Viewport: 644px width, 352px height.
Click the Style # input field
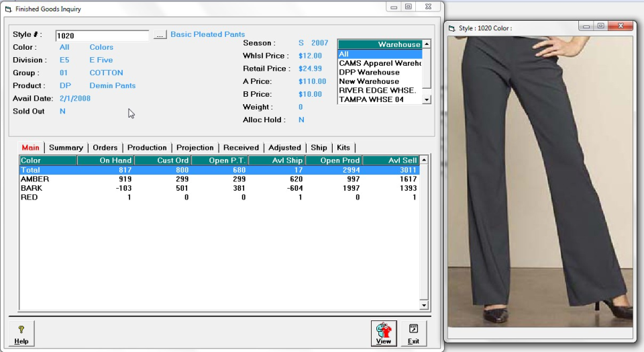pyautogui.click(x=102, y=36)
